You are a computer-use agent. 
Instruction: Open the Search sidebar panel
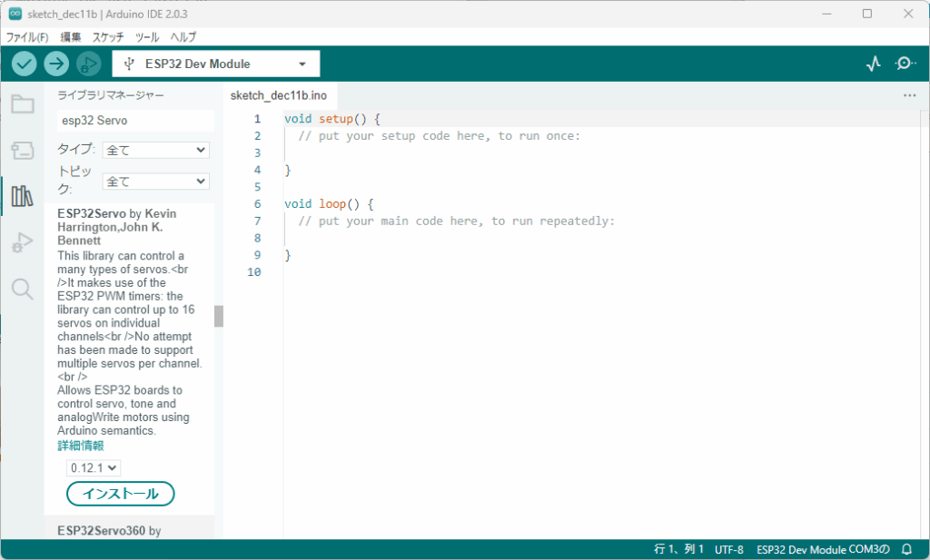22,289
